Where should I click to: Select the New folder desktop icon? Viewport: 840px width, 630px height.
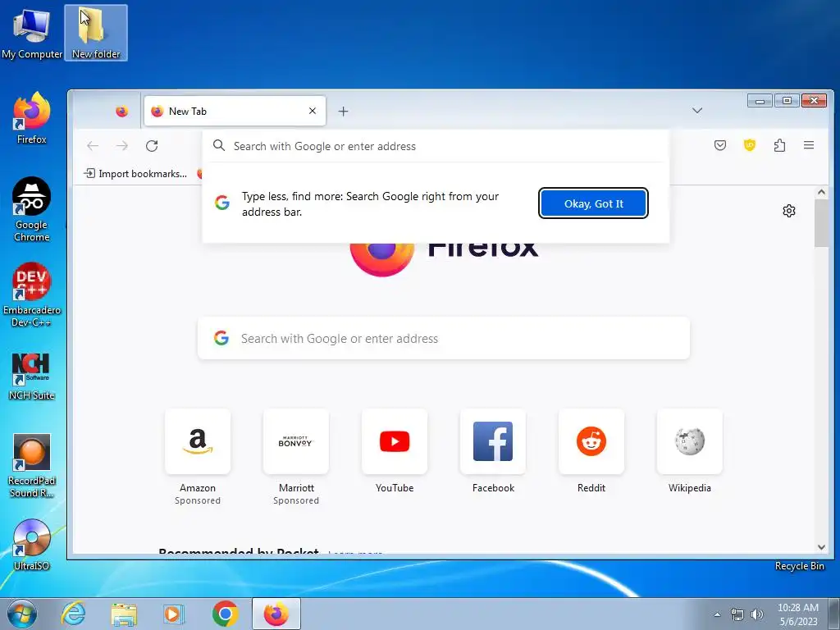pyautogui.click(x=96, y=33)
